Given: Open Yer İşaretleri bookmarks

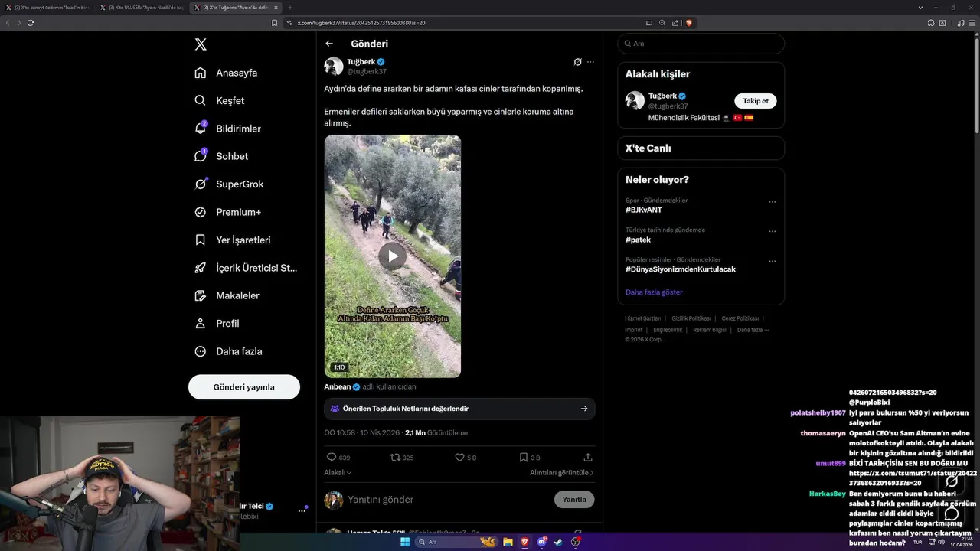Looking at the screenshot, I should tap(233, 240).
